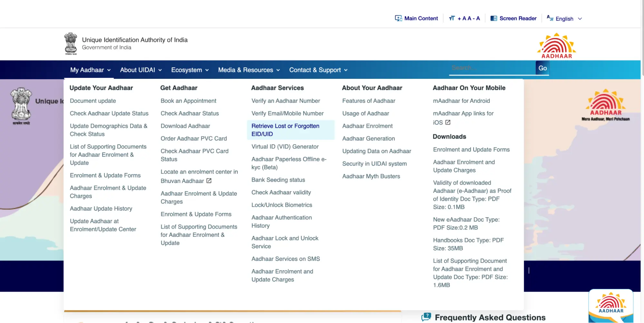Open Usage of Aadhaar
The width and height of the screenshot is (644, 323).
[365, 113]
